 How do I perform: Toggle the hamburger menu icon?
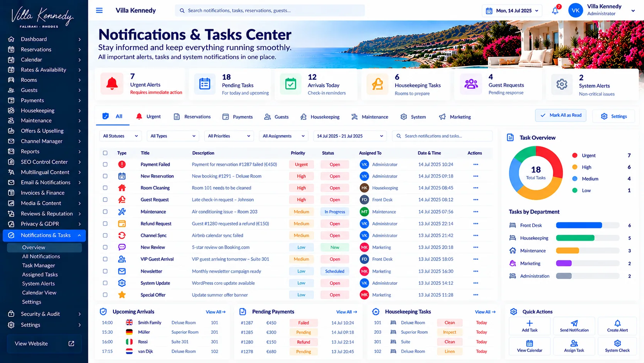[99, 10]
